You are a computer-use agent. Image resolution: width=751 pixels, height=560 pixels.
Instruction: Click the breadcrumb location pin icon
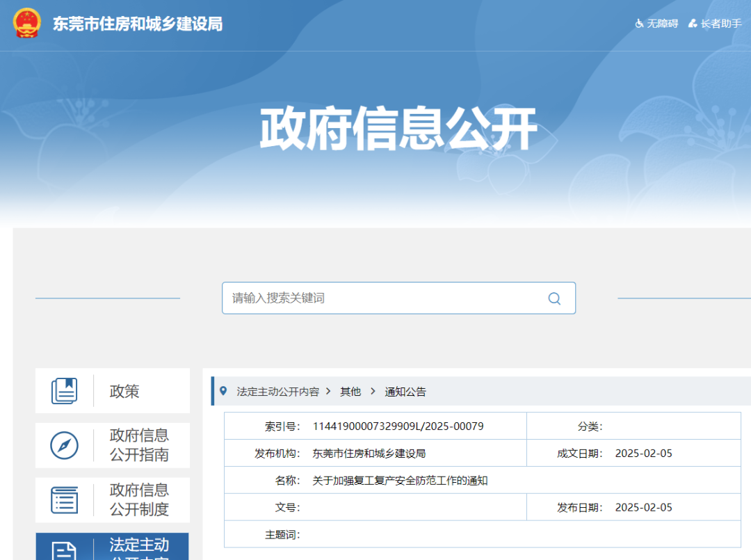[x=223, y=391]
